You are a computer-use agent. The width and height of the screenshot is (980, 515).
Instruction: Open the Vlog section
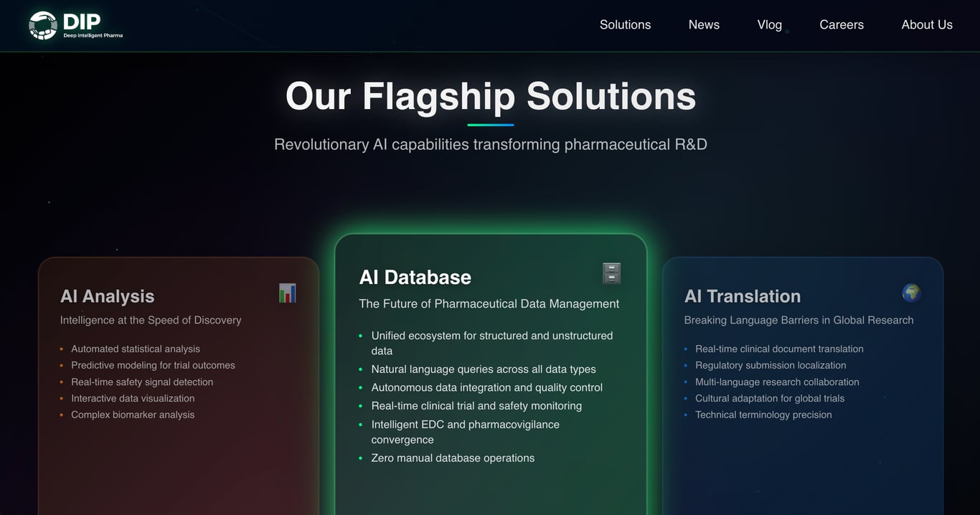tap(769, 24)
